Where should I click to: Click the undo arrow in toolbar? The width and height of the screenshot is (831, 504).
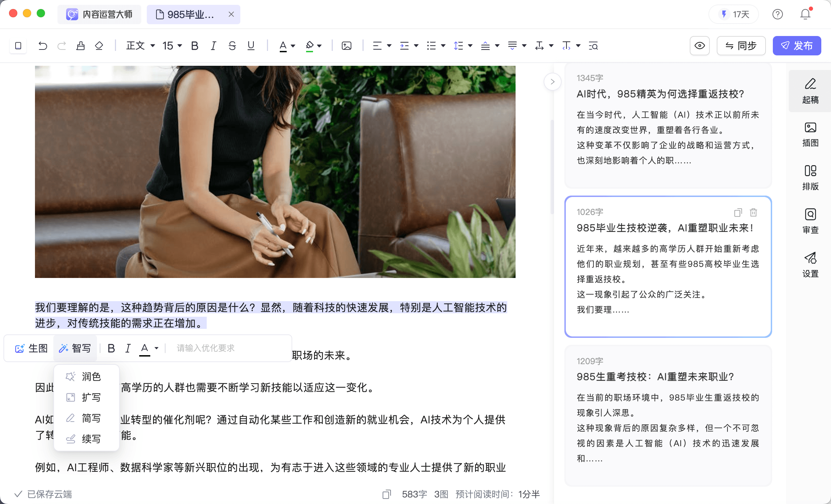coord(43,46)
